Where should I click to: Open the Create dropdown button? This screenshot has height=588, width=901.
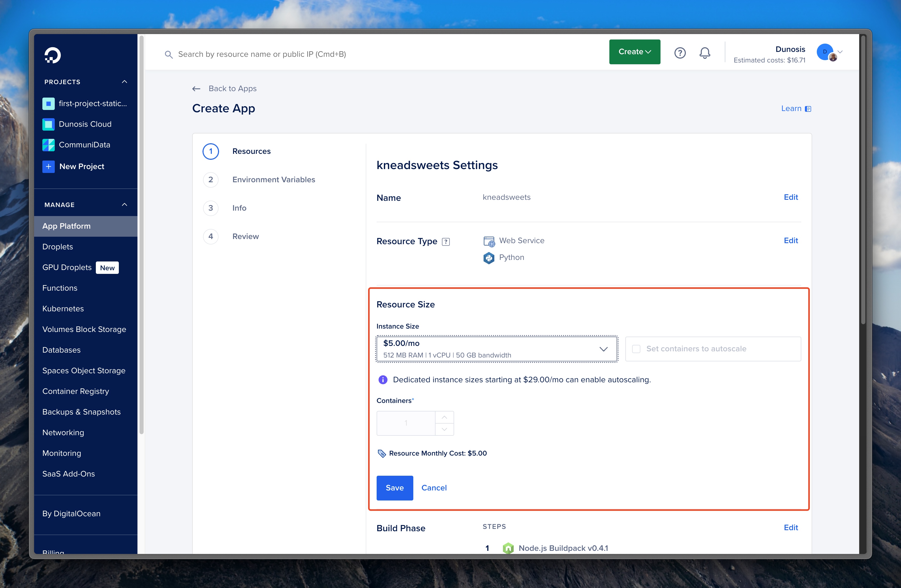[x=634, y=52]
